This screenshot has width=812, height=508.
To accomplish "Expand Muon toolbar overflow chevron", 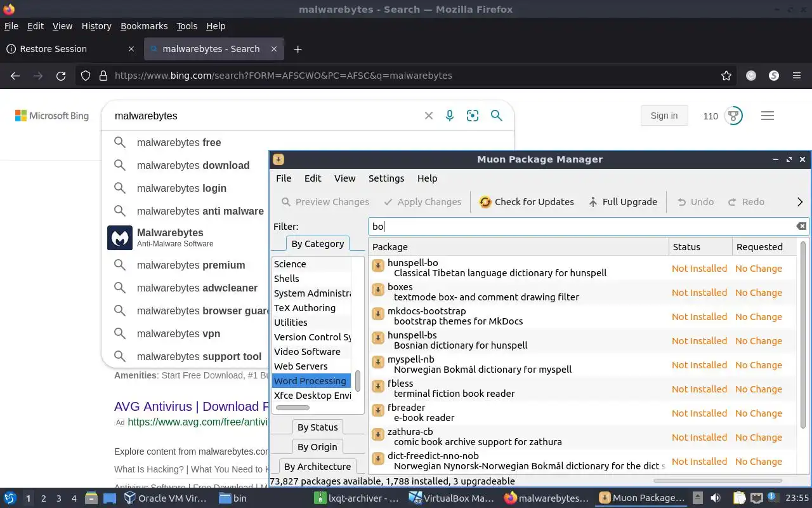I will (x=800, y=202).
